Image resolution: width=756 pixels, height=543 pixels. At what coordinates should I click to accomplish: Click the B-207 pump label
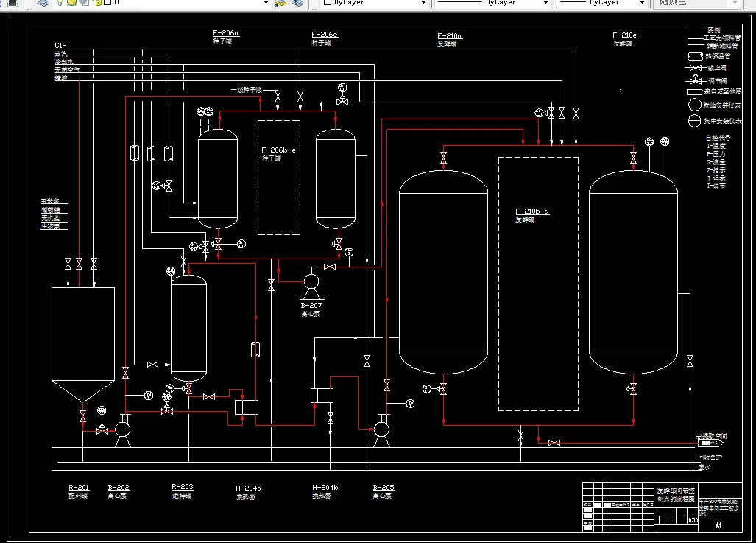[x=311, y=306]
